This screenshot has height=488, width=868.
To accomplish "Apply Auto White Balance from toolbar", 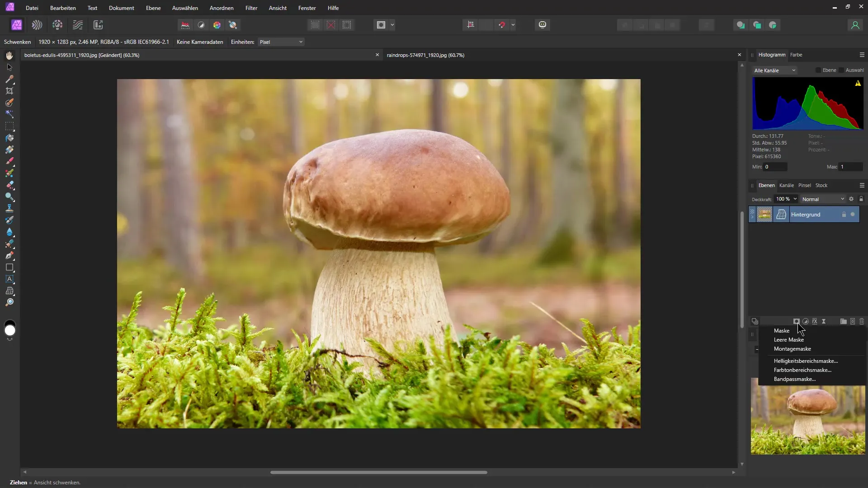I will coord(233,25).
